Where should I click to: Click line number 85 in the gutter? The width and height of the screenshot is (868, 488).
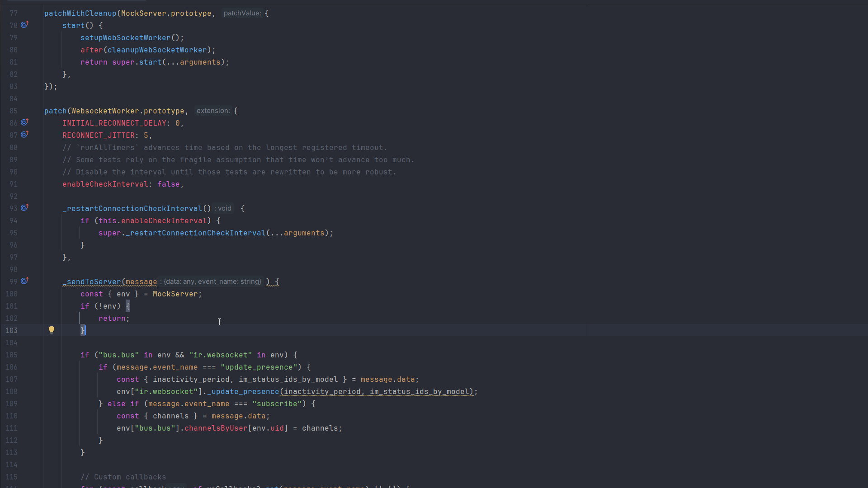click(14, 111)
